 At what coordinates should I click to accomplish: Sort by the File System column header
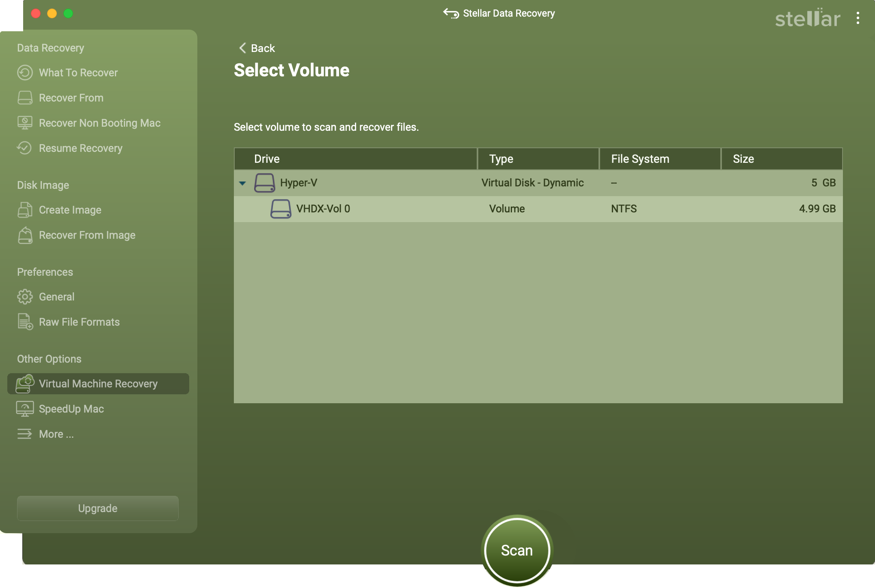660,159
